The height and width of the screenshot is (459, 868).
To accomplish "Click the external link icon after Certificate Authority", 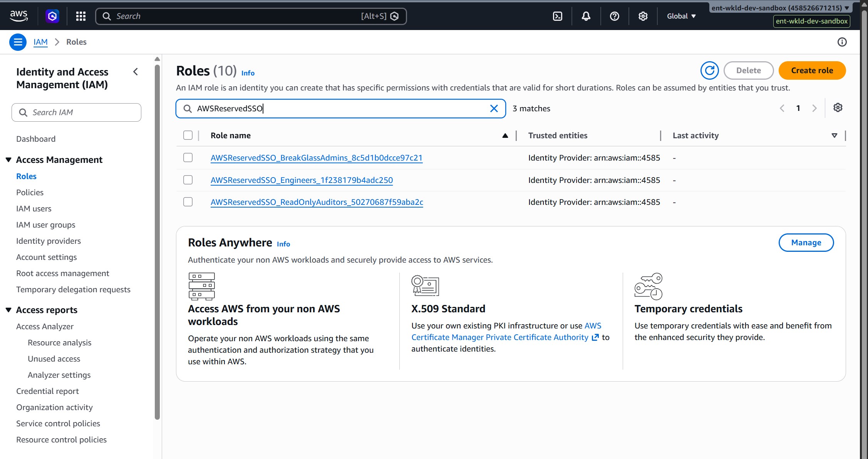I will 595,337.
